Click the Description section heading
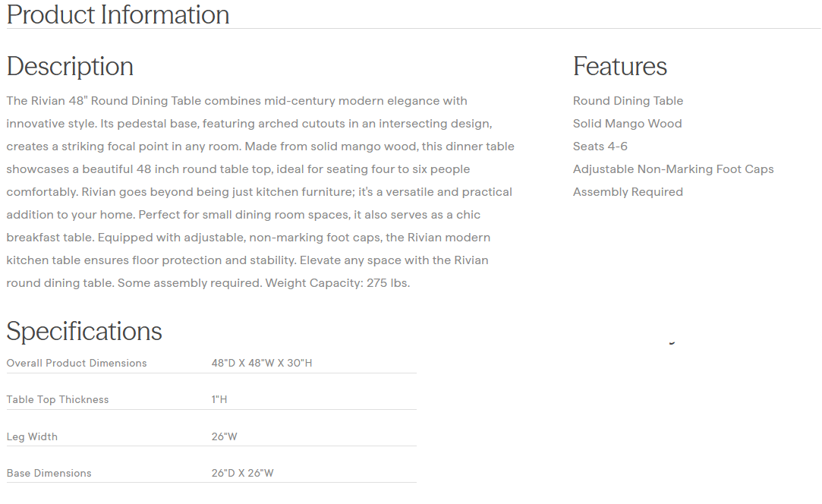822x504 pixels. [70, 67]
